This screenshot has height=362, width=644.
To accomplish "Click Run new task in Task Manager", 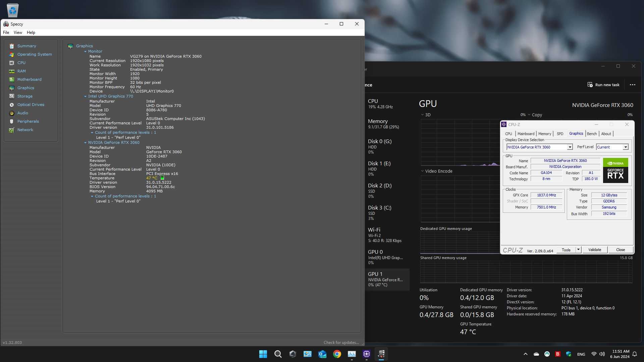I will pyautogui.click(x=603, y=85).
